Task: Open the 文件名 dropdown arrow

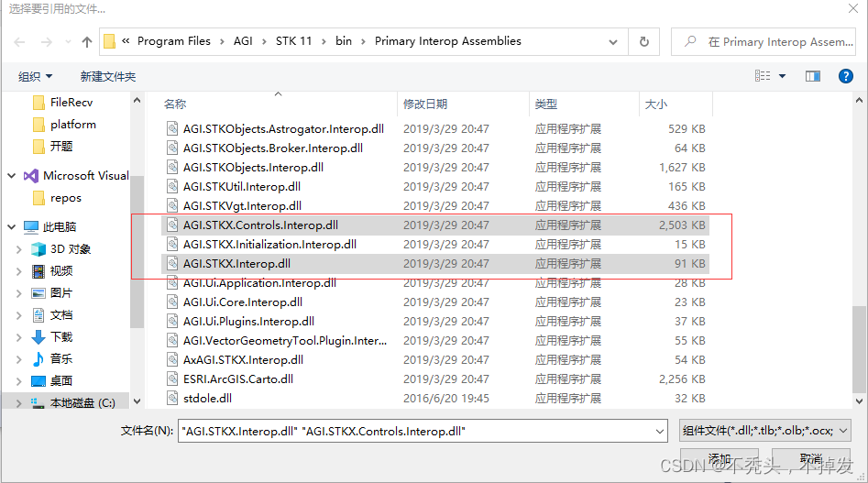Action: pos(659,431)
